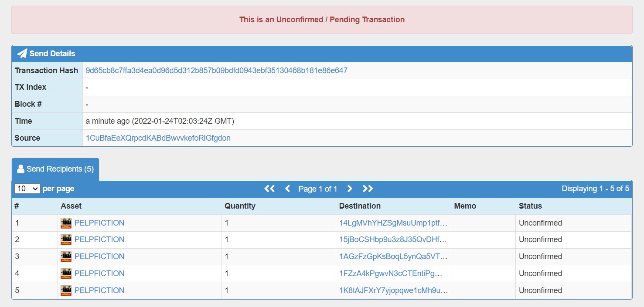Open PELPFICTION asset link in row 3
Screen dimensions: 644x307
(99, 256)
